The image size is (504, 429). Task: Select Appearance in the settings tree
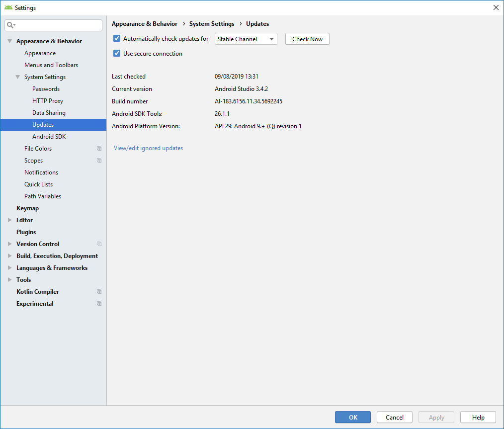click(40, 53)
